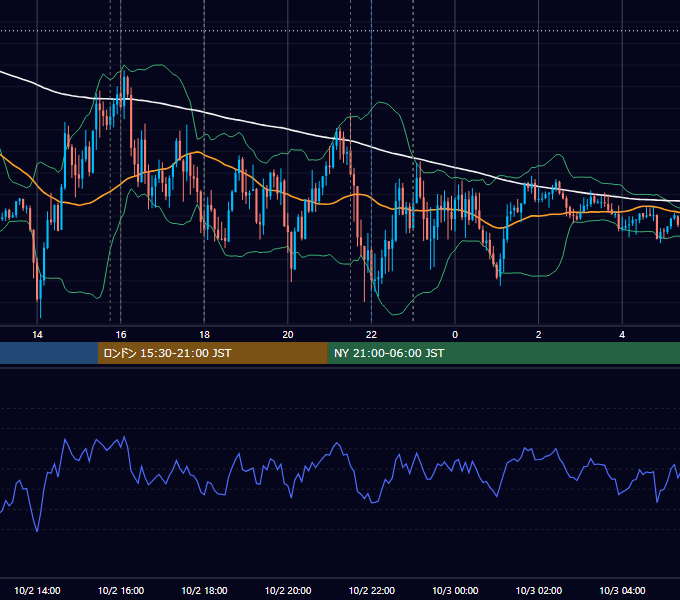680x600 pixels.
Task: Click the 16 hour label on price chart axis
Action: 121,335
